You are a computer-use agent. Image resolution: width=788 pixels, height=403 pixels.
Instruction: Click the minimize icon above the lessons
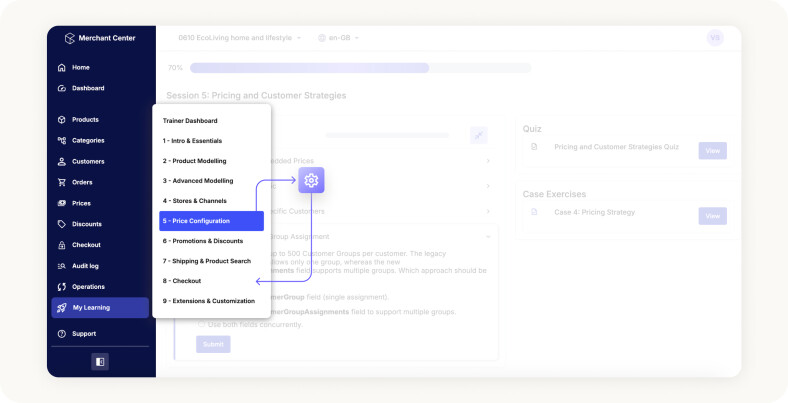(478, 135)
